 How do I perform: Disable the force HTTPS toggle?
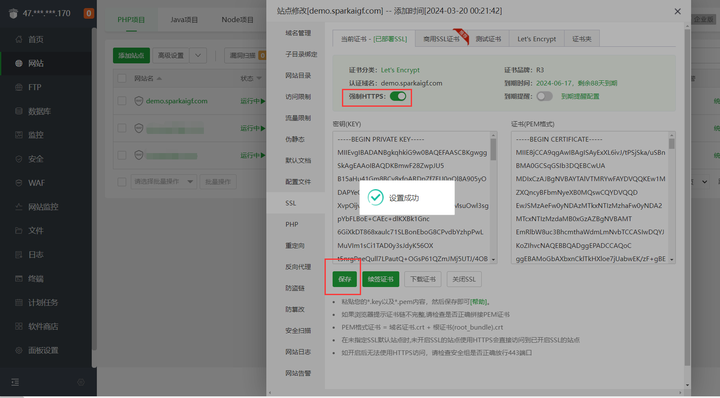(398, 96)
